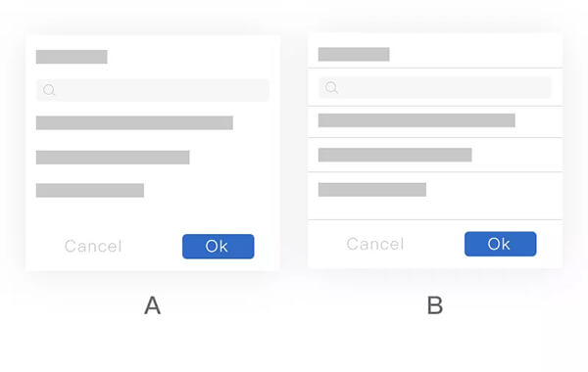
Task: Click the search magnifier icon in dialog B
Action: [331, 88]
